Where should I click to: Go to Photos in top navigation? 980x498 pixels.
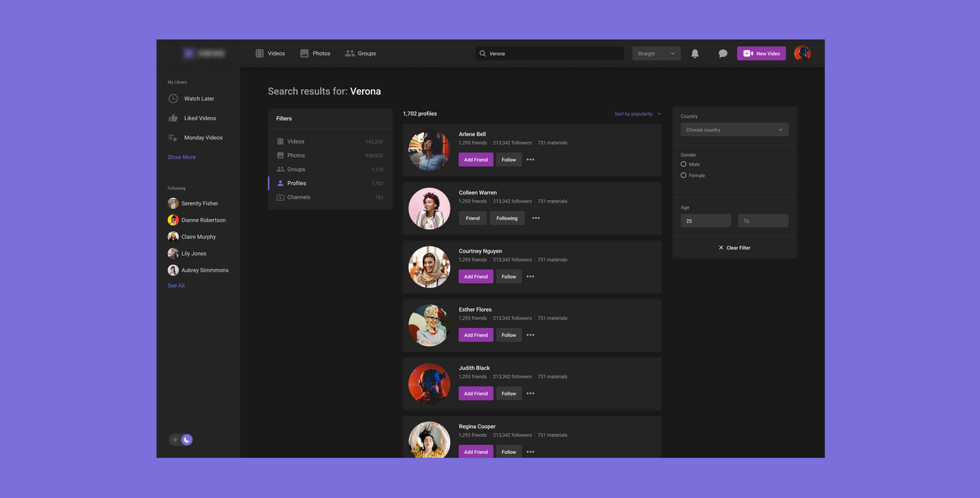click(315, 54)
